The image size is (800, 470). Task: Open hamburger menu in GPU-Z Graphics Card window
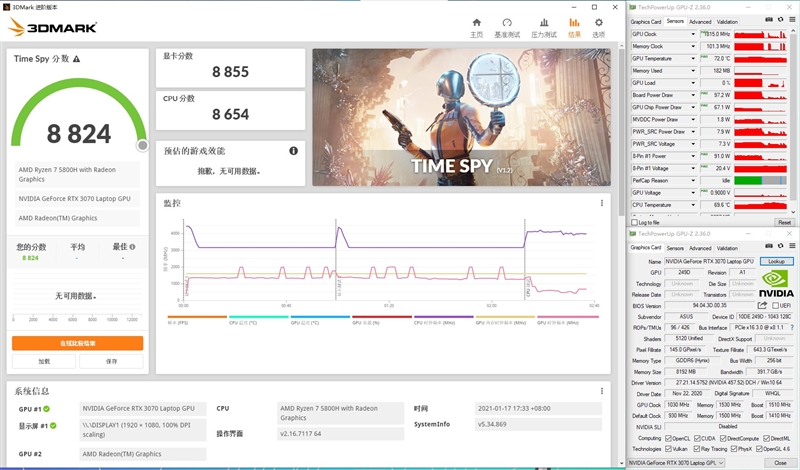792,246
